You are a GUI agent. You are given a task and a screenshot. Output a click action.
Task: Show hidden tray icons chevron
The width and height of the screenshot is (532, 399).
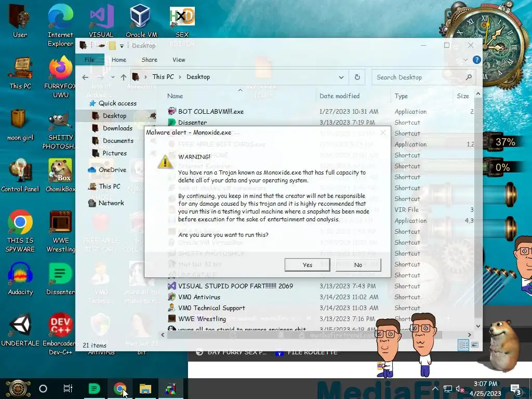click(x=435, y=389)
